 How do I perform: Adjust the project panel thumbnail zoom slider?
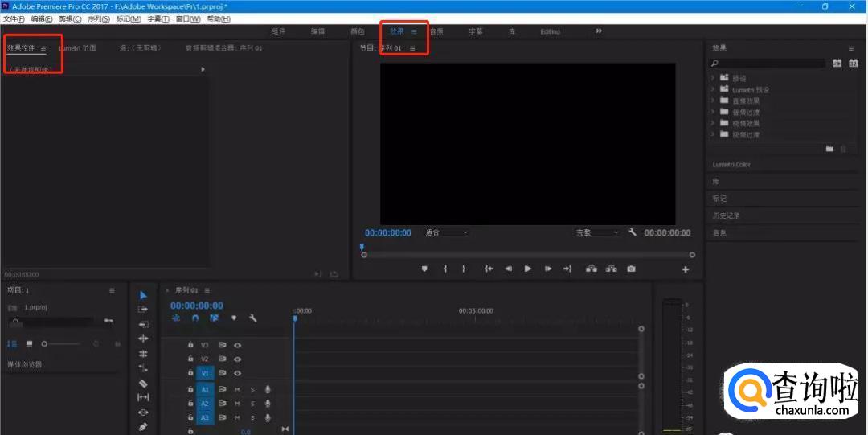[x=46, y=343]
